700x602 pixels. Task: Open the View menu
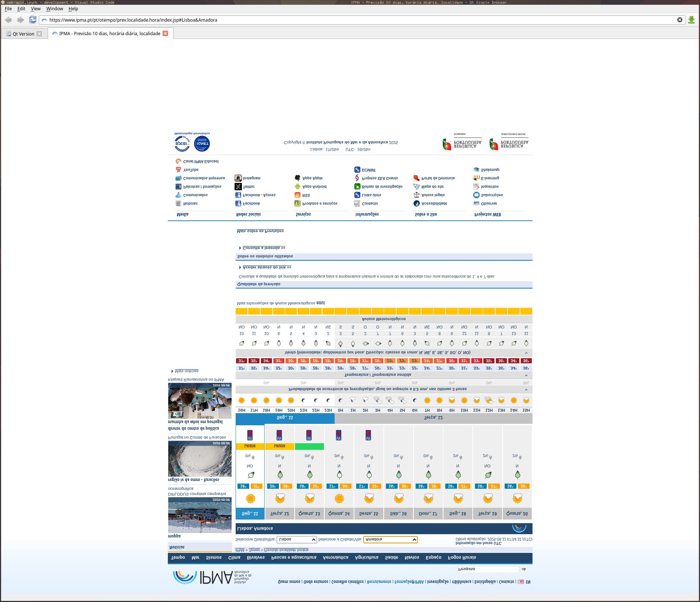[x=36, y=8]
